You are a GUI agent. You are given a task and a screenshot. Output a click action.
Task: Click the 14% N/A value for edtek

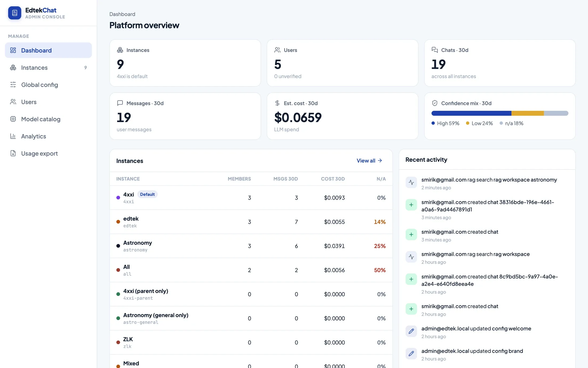[380, 222]
